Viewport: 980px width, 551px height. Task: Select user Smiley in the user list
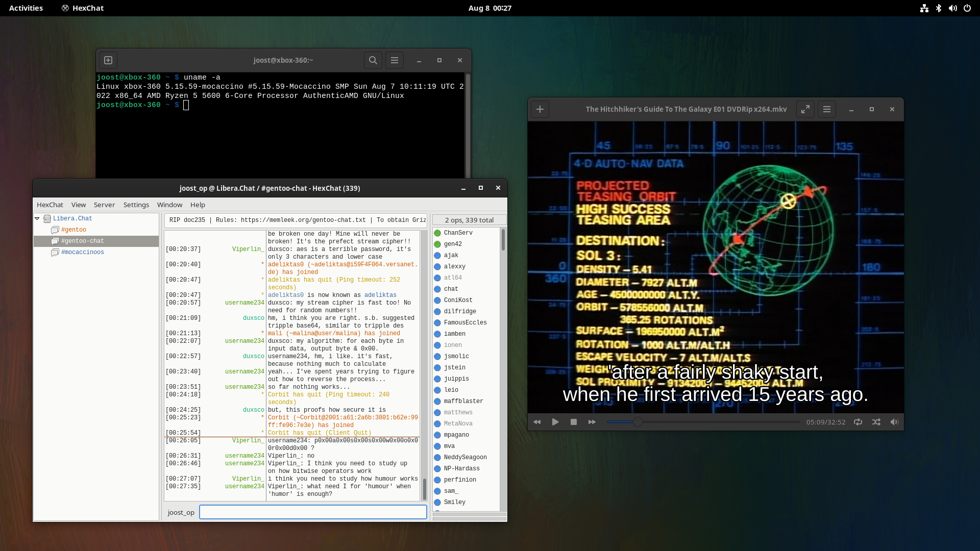click(x=455, y=502)
